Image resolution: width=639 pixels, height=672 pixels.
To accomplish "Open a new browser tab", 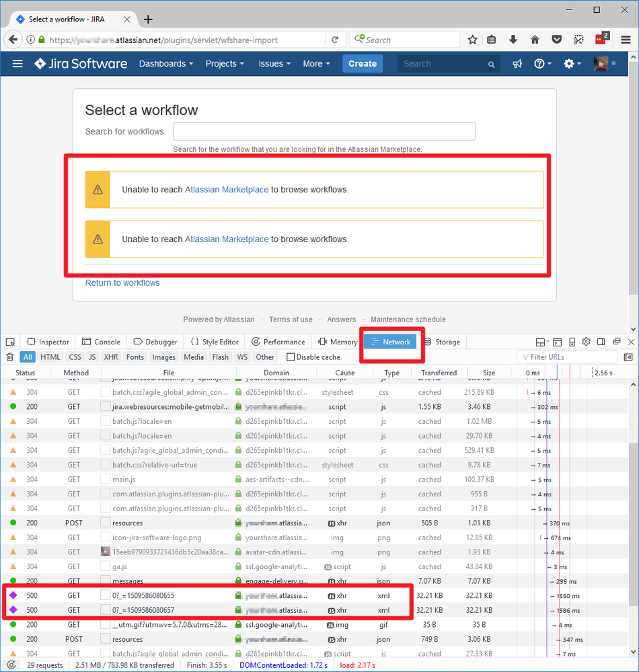I will coord(148,20).
